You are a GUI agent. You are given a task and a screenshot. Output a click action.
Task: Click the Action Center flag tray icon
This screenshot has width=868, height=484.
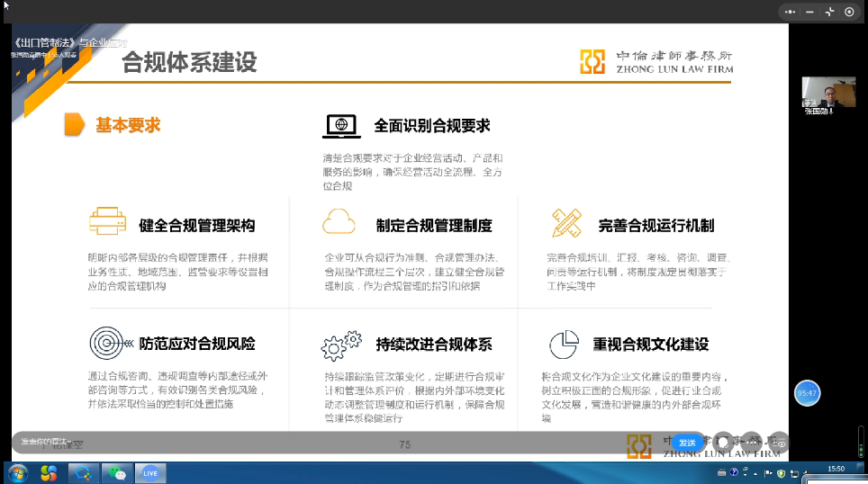(767, 474)
